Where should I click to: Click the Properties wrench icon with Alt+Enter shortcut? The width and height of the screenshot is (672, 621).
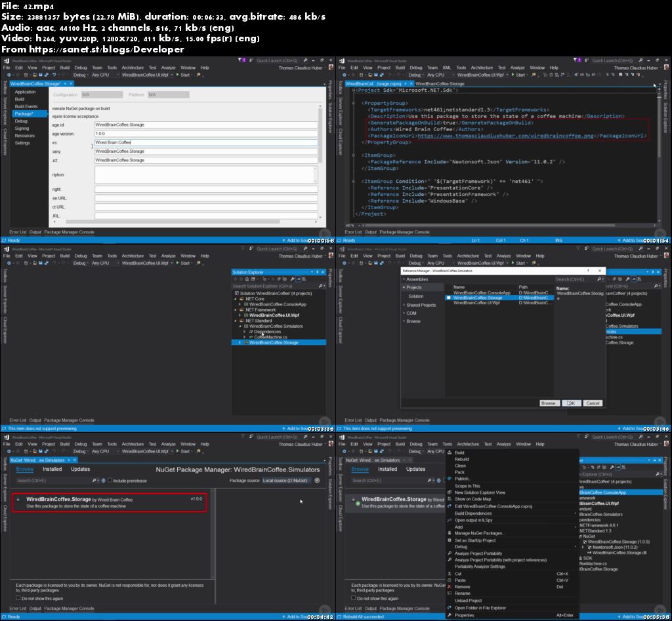pyautogui.click(x=450, y=615)
